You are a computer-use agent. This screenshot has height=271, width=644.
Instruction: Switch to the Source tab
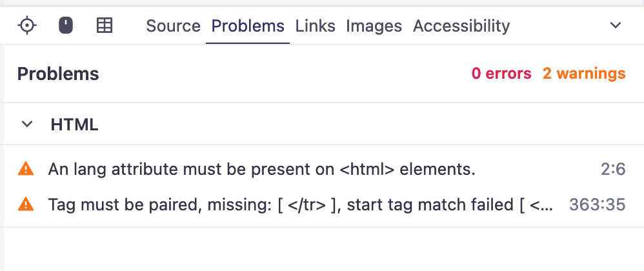(173, 26)
